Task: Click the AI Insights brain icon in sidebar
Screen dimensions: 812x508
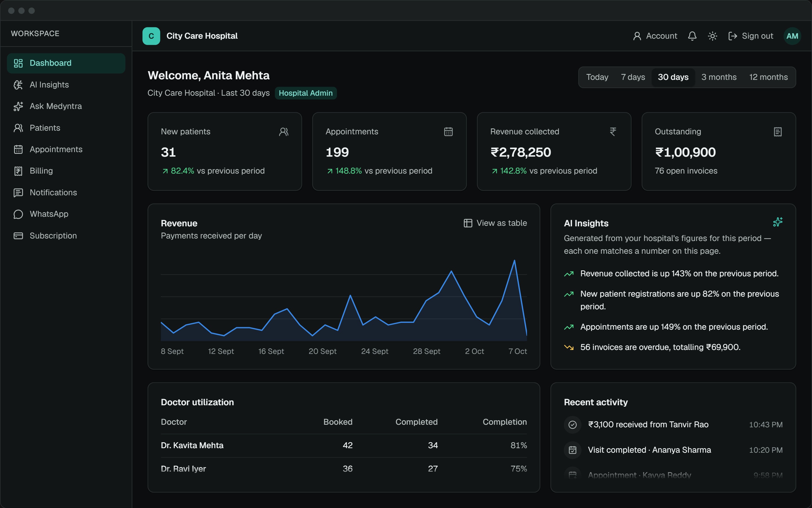Action: (18, 85)
